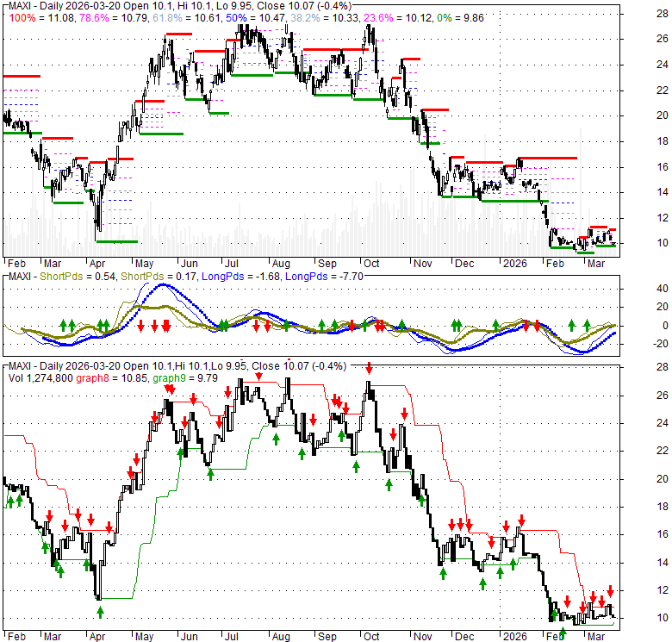Click the 'Vol 1,274,800' volume readout
The width and height of the screenshot is (672, 642).
(x=40, y=378)
